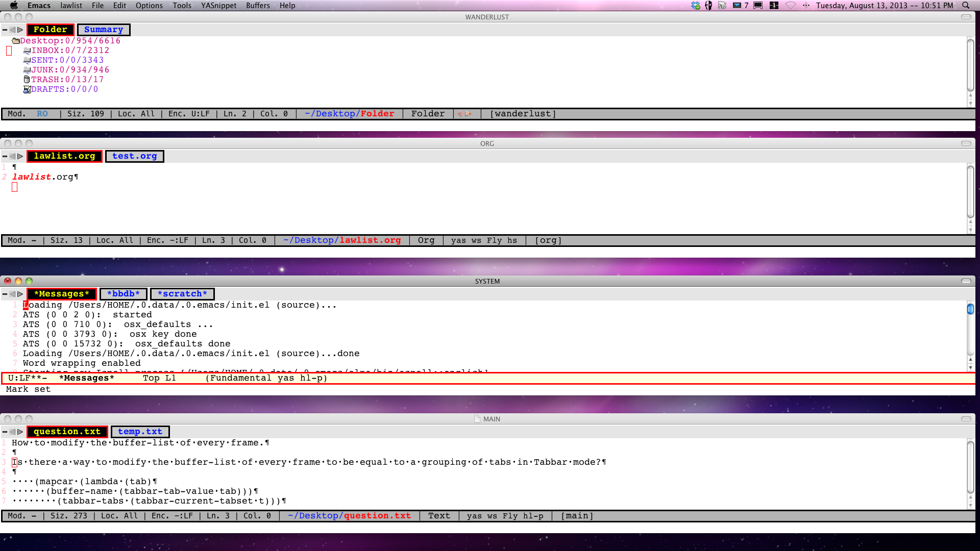The height and width of the screenshot is (551, 980).
Task: Open Dropbox menu bar icon
Action: coord(695,6)
